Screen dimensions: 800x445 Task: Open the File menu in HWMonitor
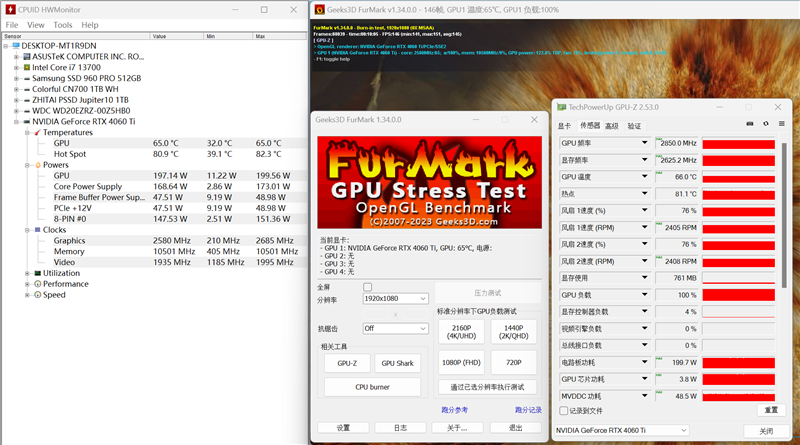pos(12,25)
